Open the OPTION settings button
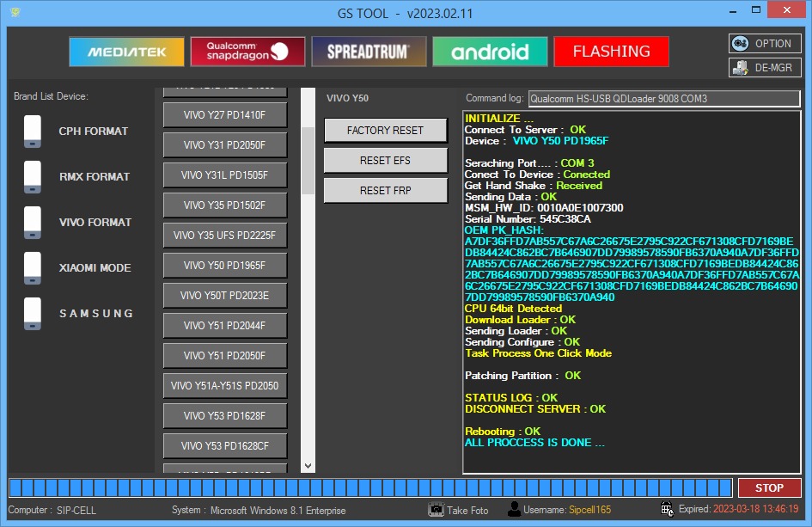 tap(765, 44)
